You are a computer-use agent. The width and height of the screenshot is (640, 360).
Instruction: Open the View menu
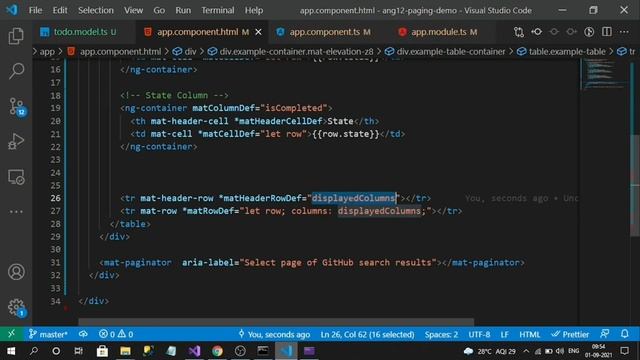pyautogui.click(x=133, y=10)
